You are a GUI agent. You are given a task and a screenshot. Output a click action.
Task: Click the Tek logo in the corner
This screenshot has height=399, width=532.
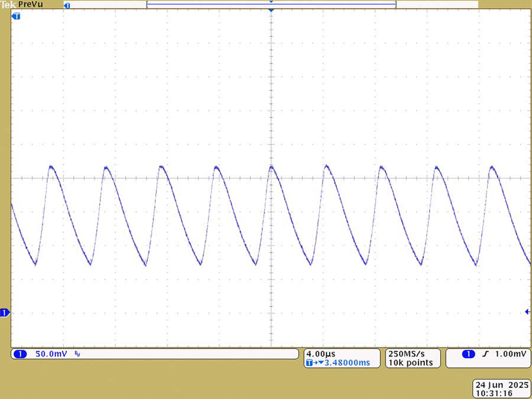point(8,4)
